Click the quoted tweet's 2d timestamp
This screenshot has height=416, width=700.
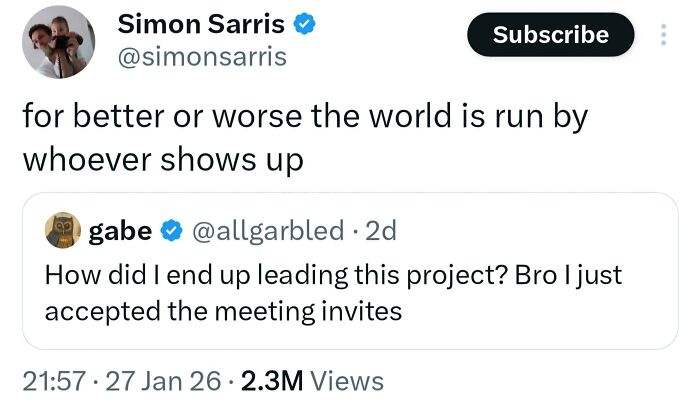[x=381, y=231]
